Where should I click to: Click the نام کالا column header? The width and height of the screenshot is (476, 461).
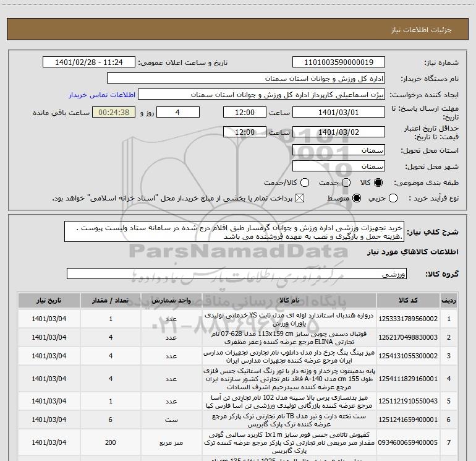pos(289,300)
